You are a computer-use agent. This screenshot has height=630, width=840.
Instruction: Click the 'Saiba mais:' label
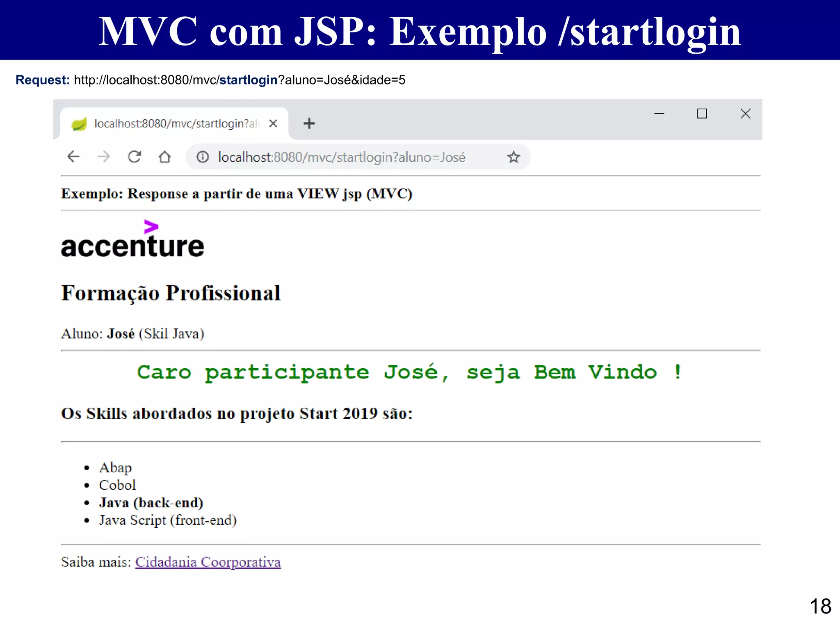point(96,562)
